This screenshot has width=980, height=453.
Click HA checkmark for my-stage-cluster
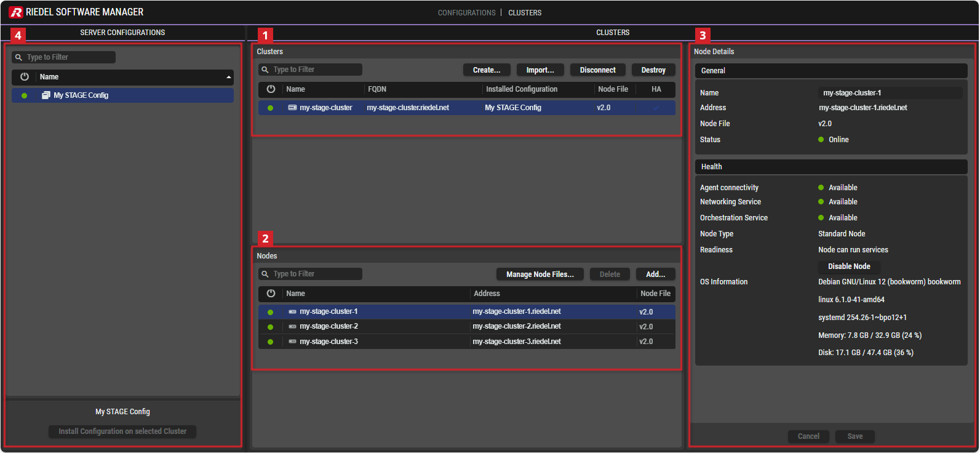[x=656, y=108]
